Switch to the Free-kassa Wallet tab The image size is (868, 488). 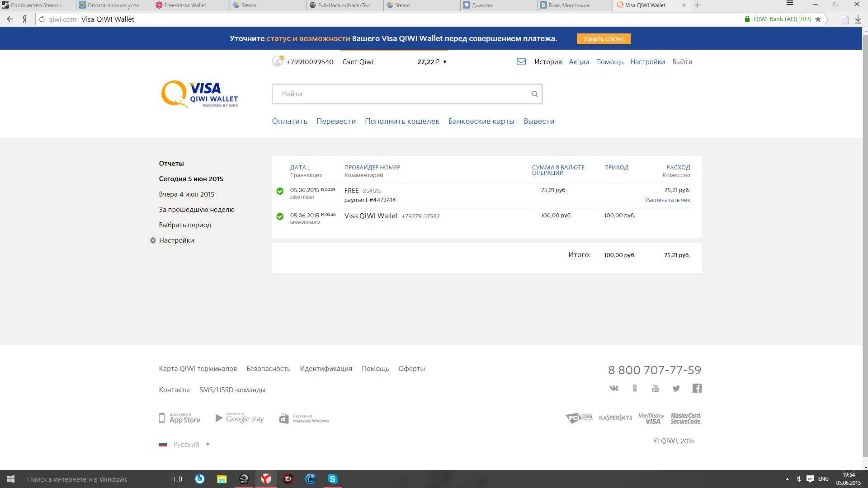[x=191, y=5]
